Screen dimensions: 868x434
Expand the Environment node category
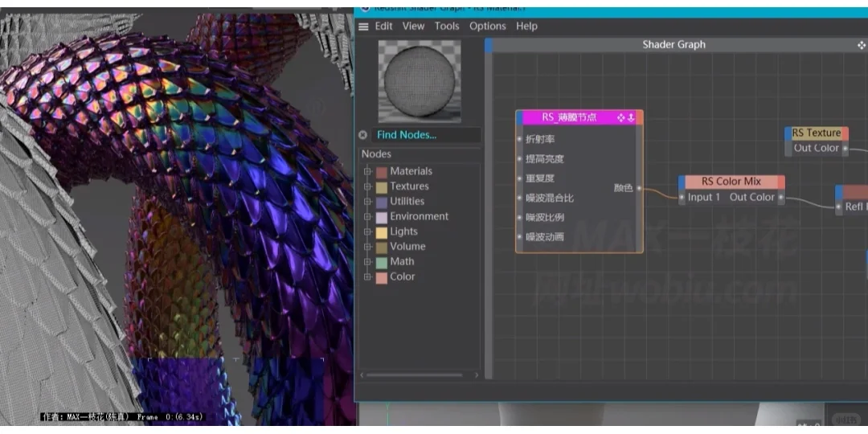click(x=367, y=216)
